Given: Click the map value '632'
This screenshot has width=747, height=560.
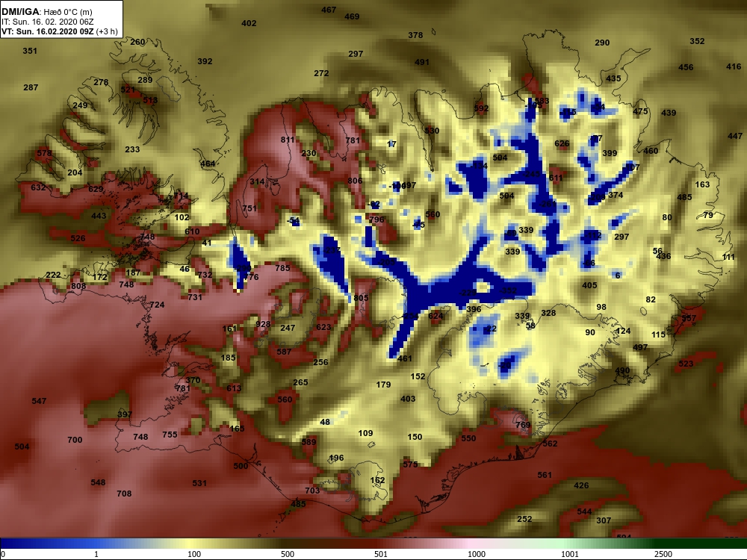Looking at the screenshot, I should (38, 187).
